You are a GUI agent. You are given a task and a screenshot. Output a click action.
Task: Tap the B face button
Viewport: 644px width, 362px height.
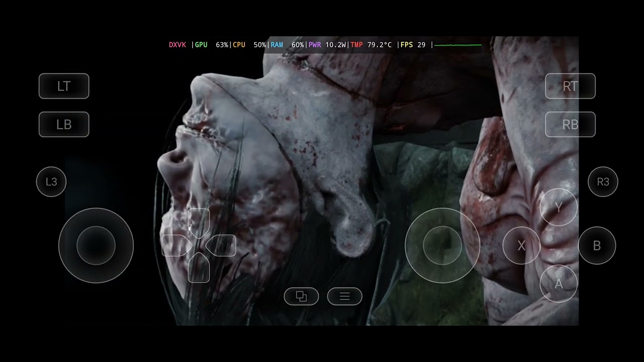click(x=597, y=245)
